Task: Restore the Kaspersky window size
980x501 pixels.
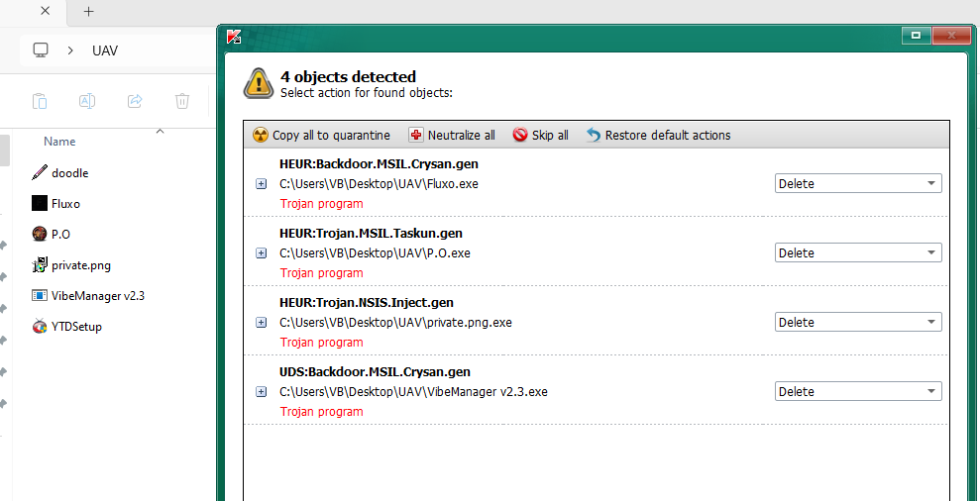Action: coord(916,36)
